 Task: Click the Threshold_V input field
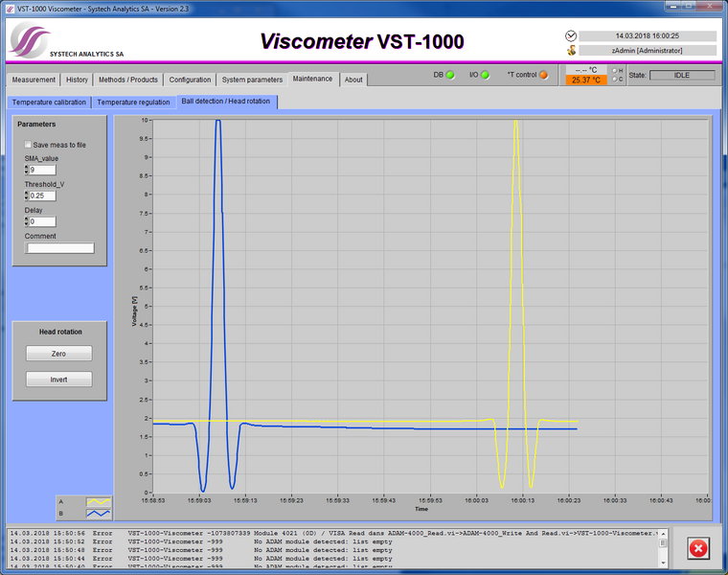[x=42, y=196]
